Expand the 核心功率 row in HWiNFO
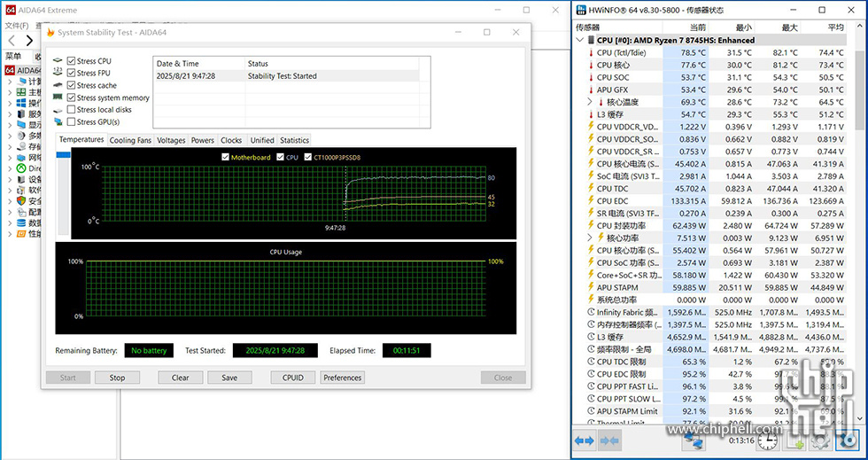This screenshot has height=460, width=868. 590,238
